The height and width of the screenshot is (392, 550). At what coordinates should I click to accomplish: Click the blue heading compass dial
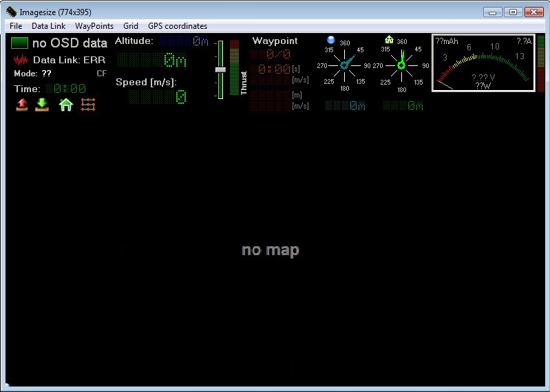[345, 66]
